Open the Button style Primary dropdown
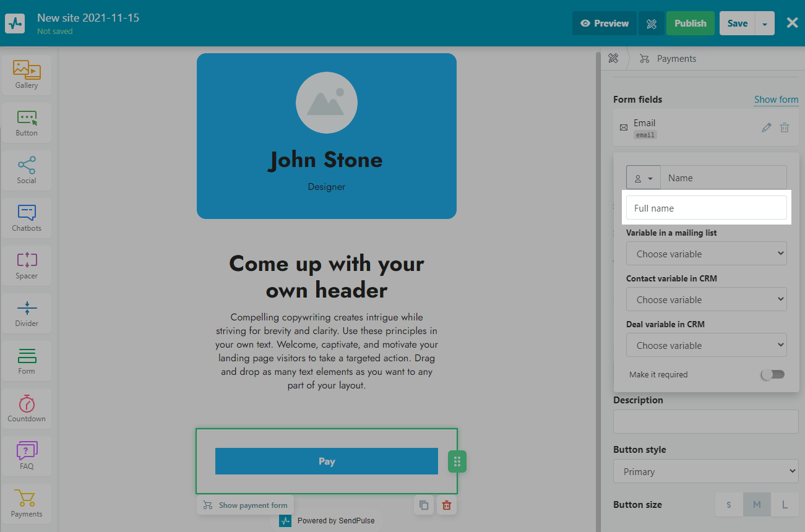 (705, 471)
